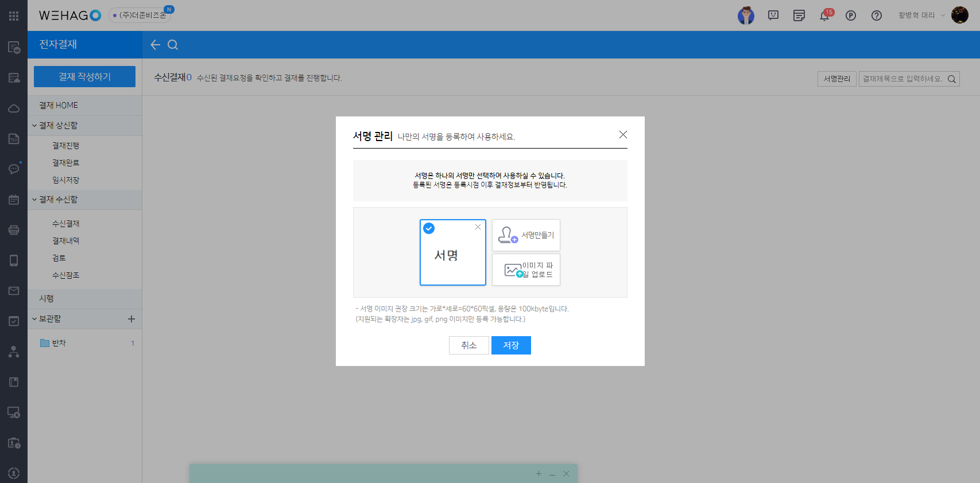The width and height of the screenshot is (980, 483).
Task: Collapse the 결재 수신함 section
Action: [35, 200]
